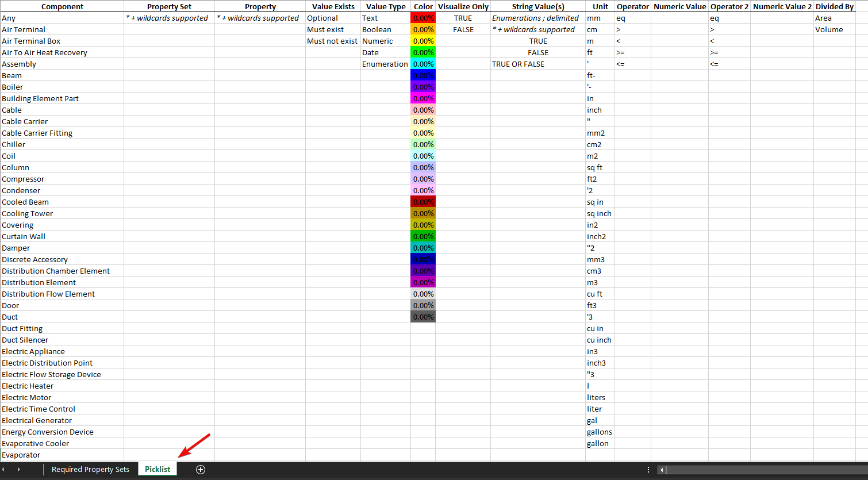Select the liters unit cell
Image resolution: width=868 pixels, height=480 pixels.
pyautogui.click(x=600, y=397)
